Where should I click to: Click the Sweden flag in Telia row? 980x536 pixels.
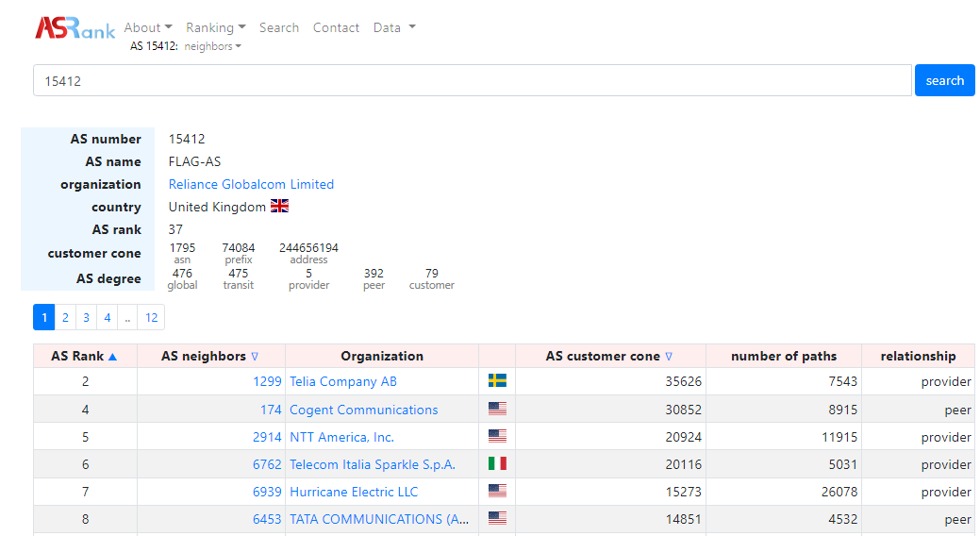point(497,380)
